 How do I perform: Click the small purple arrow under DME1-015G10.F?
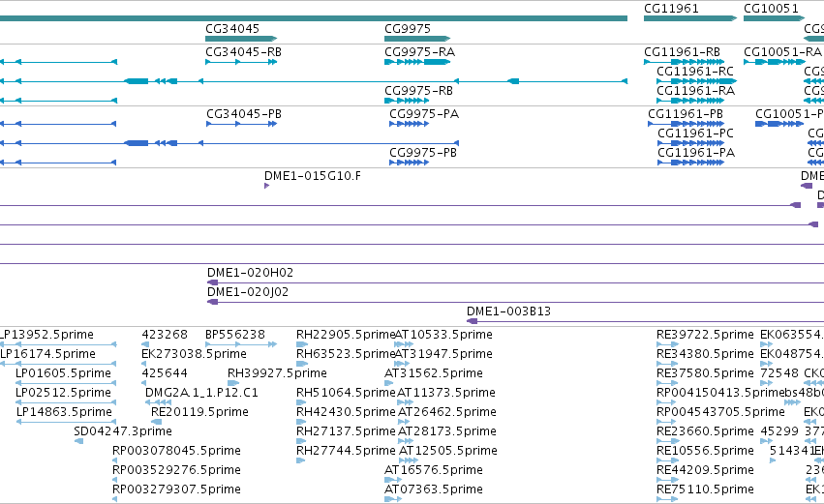pyautogui.click(x=266, y=186)
